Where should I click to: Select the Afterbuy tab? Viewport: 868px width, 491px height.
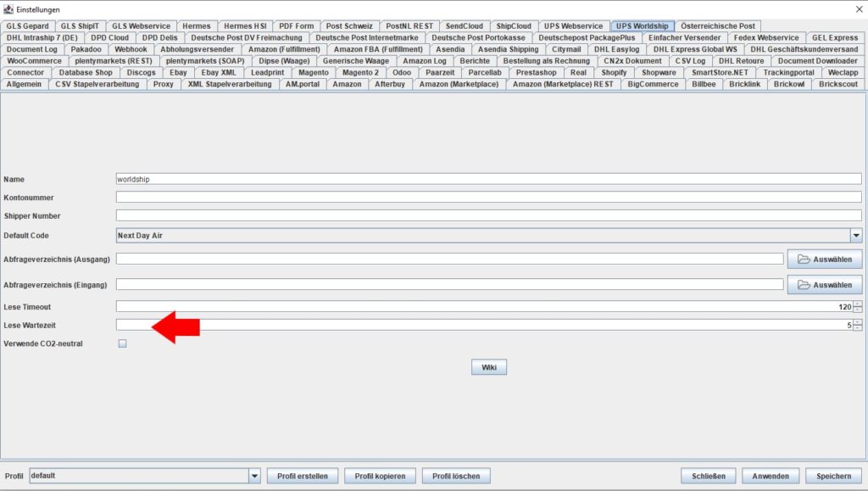click(x=390, y=84)
